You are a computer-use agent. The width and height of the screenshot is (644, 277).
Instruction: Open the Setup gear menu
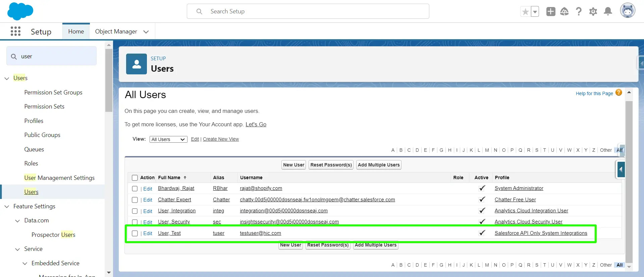tap(593, 12)
